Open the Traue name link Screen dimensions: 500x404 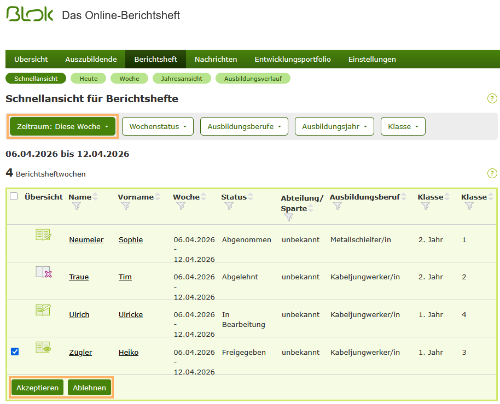79,277
